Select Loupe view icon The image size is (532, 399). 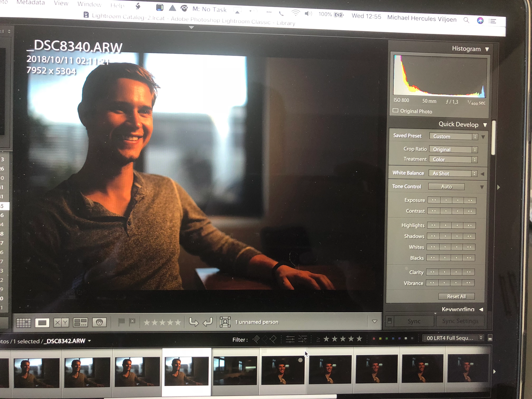click(x=42, y=323)
